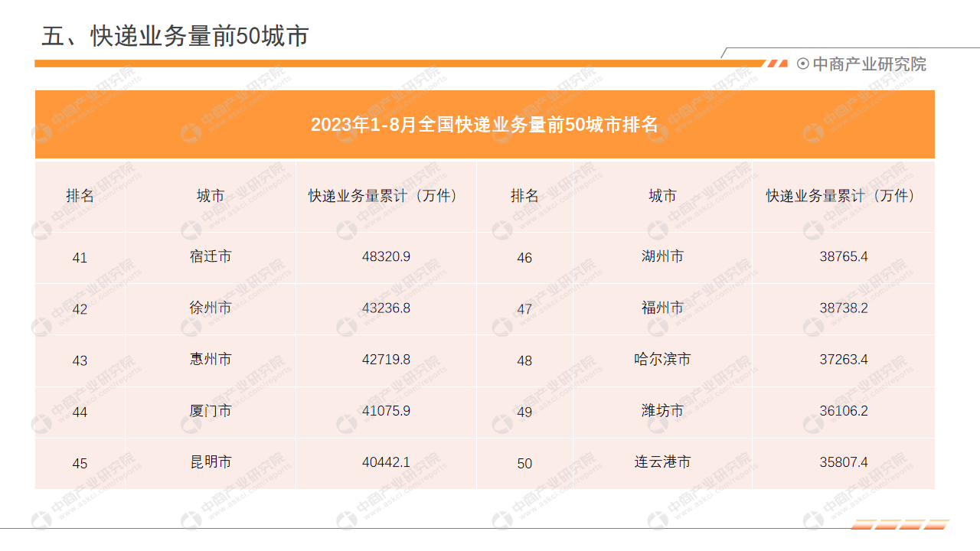
Task: Select the right 城市 column header
Action: pyautogui.click(x=662, y=196)
